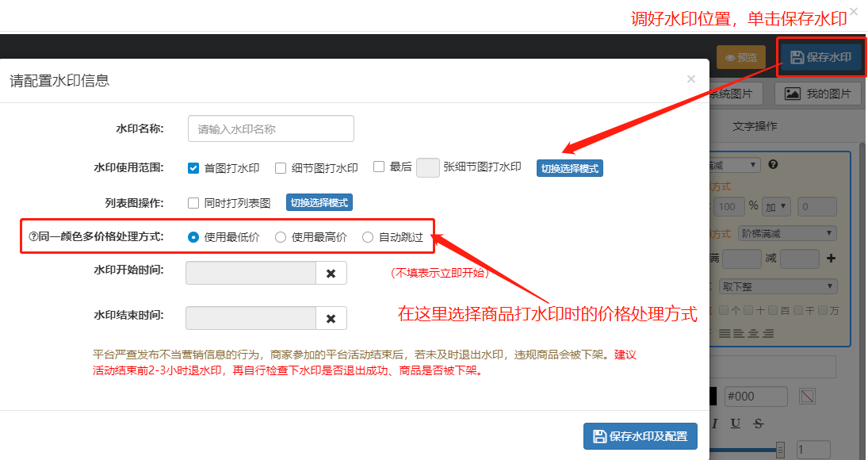
Task: Click the 预览 preview eye button
Action: point(740,57)
